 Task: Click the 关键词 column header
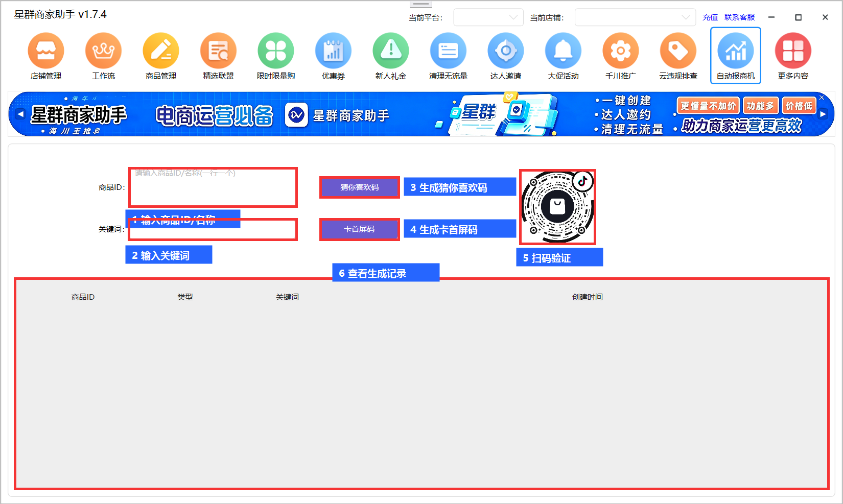point(287,297)
